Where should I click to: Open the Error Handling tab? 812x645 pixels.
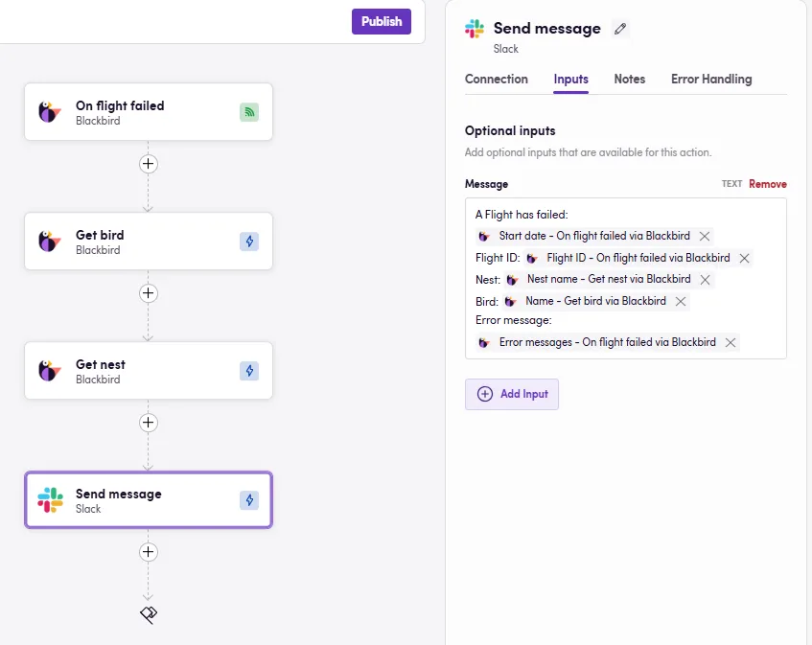click(711, 80)
